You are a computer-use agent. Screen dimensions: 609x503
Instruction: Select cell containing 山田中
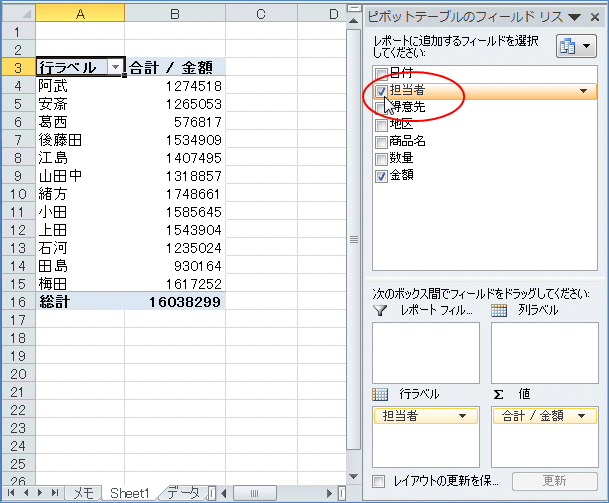[80, 176]
